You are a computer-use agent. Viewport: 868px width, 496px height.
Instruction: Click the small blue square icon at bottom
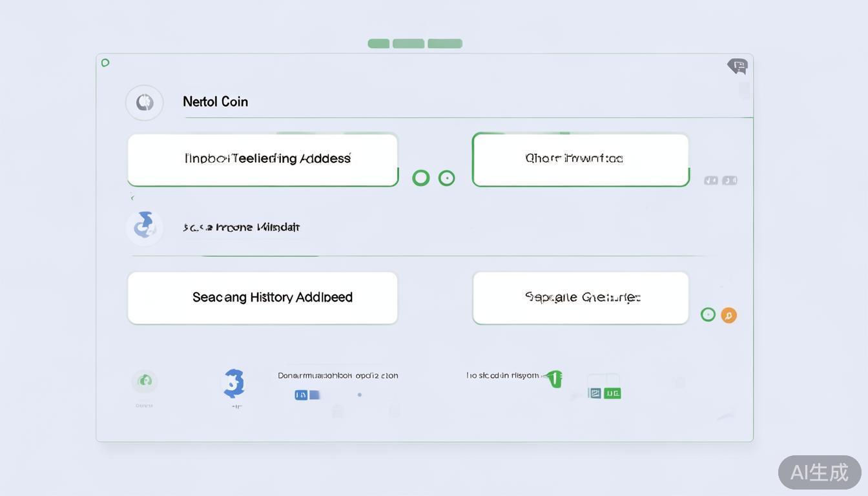301,395
